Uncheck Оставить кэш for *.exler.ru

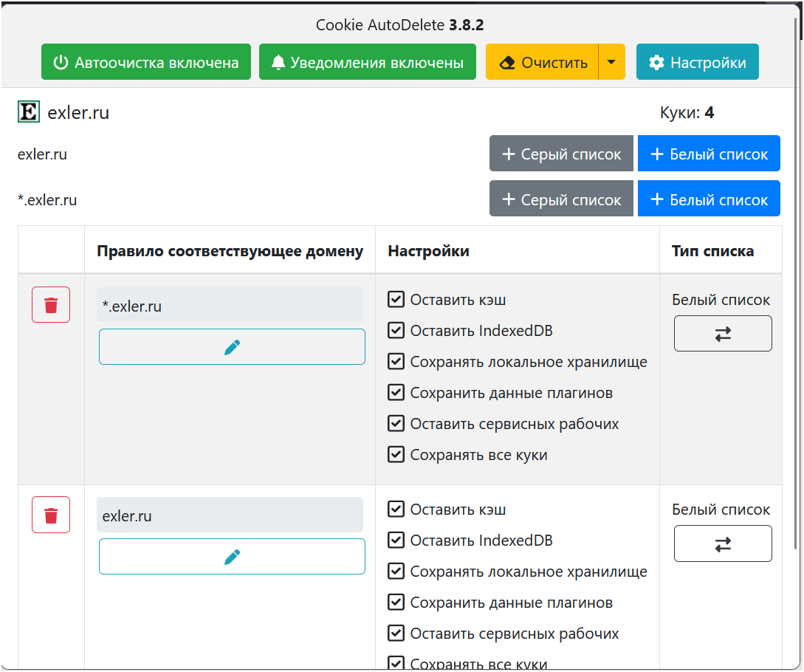[x=396, y=300]
